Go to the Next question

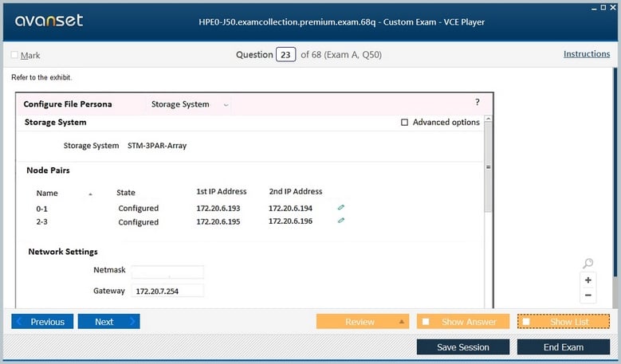point(109,321)
